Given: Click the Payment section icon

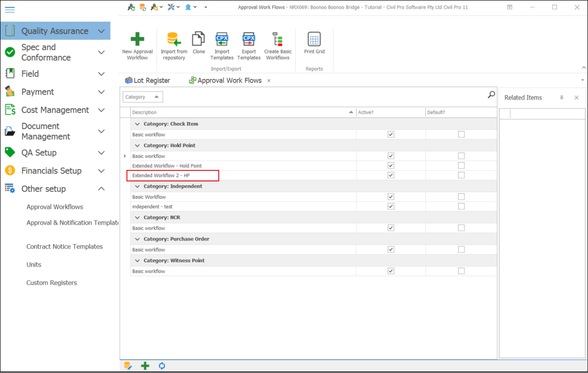Looking at the screenshot, I should 10,91.
